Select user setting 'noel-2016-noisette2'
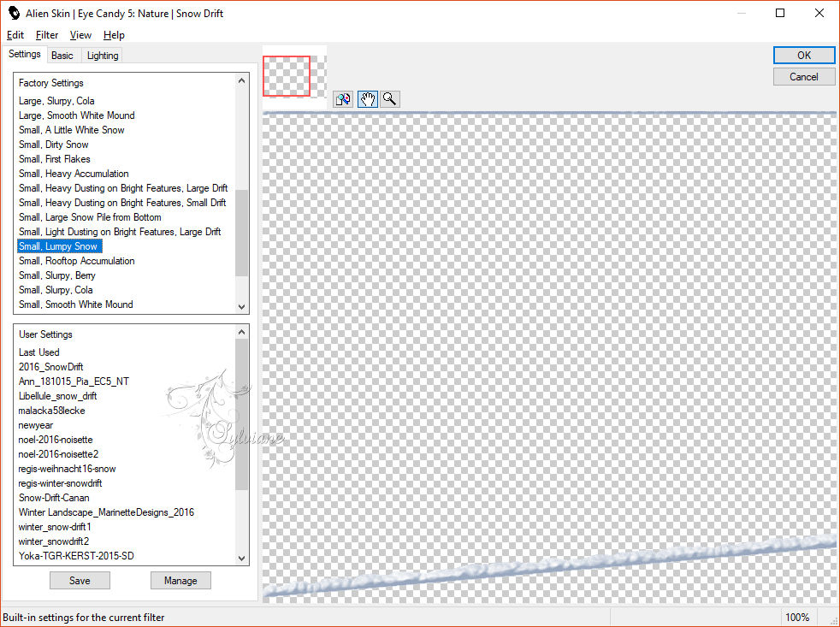The height and width of the screenshot is (627, 840). 58,454
